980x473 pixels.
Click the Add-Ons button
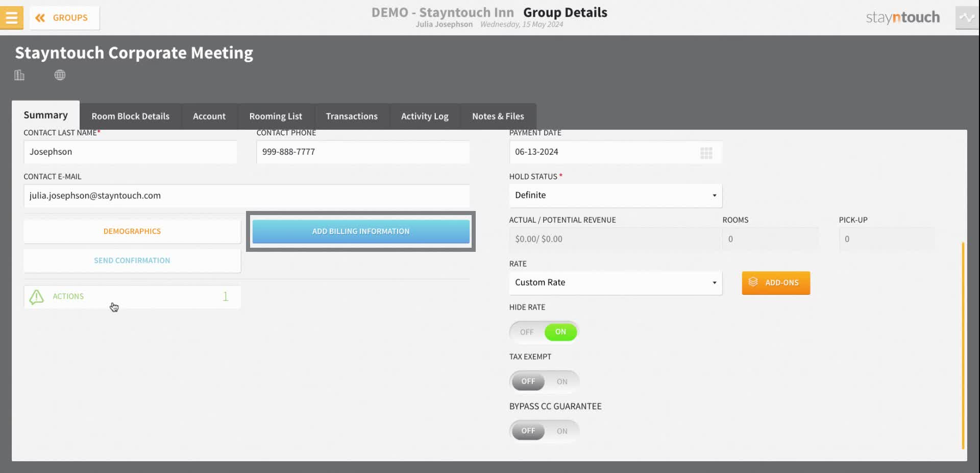[x=776, y=283]
